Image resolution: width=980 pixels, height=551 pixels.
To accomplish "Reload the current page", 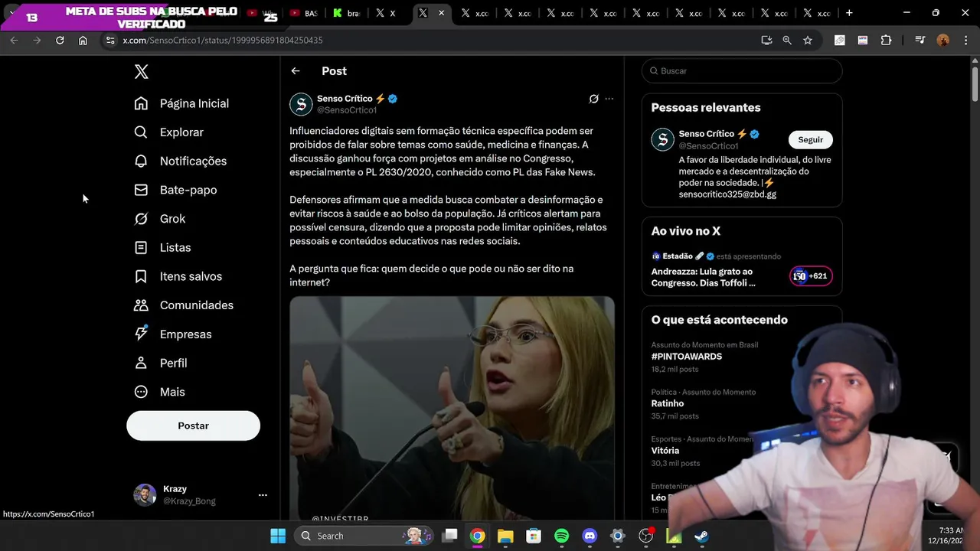I will (x=60, y=40).
